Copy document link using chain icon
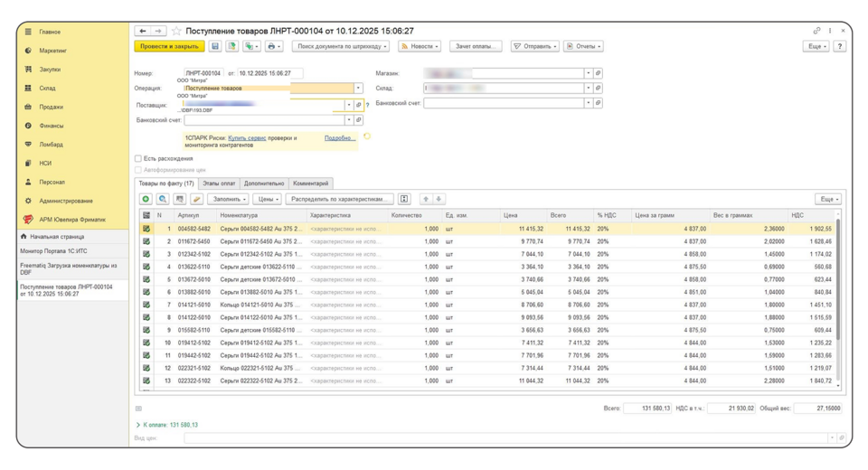868x470 pixels. click(x=817, y=31)
